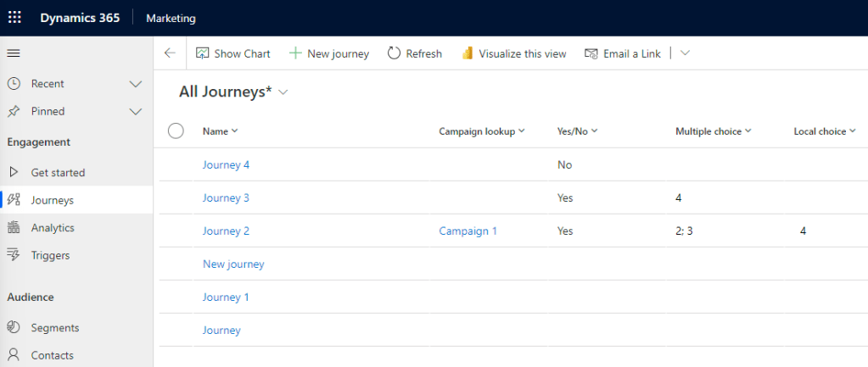868x367 pixels.
Task: Open the Campaign 1 lookup link
Action: tap(468, 231)
